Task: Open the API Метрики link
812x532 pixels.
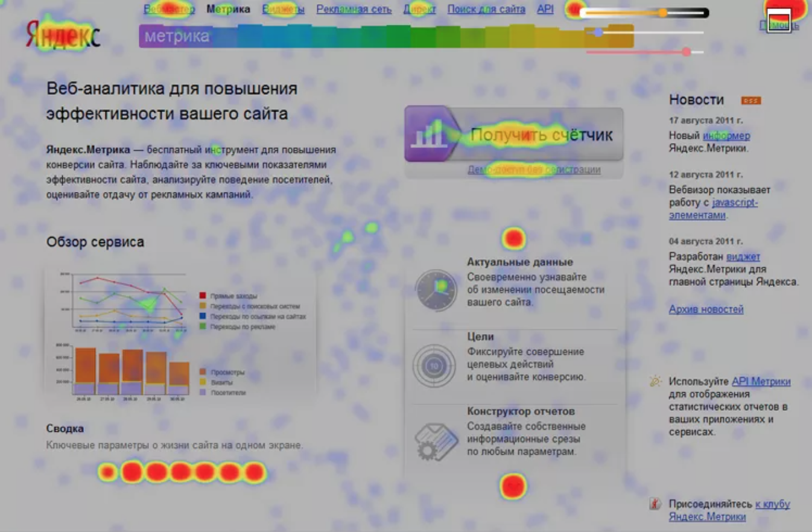Action: [761, 382]
